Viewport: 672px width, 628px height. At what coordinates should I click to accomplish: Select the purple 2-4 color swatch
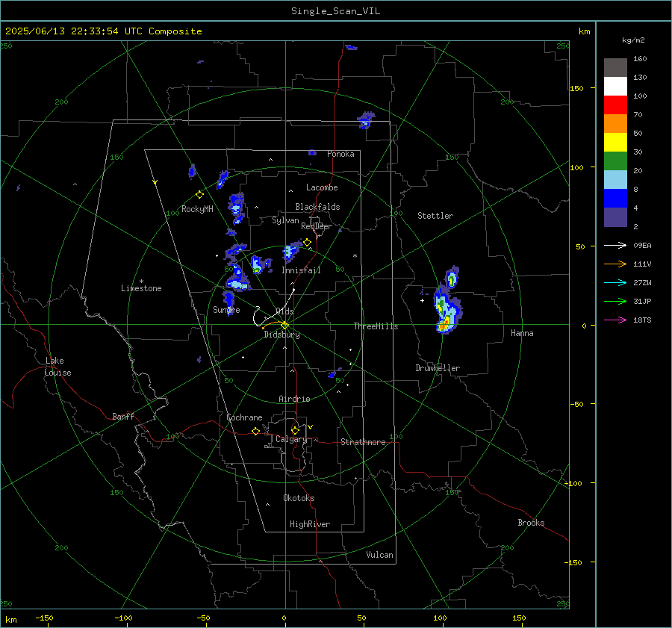click(x=615, y=217)
